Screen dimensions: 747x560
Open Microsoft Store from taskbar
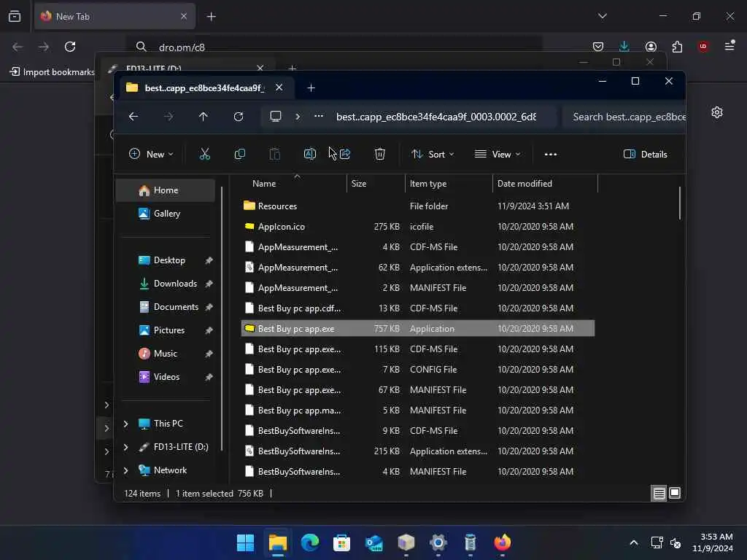(x=341, y=542)
